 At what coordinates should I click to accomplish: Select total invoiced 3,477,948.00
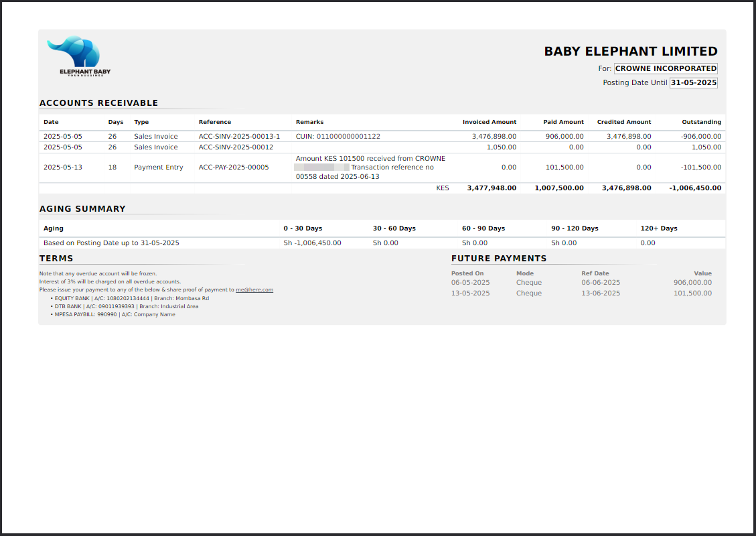pos(492,188)
